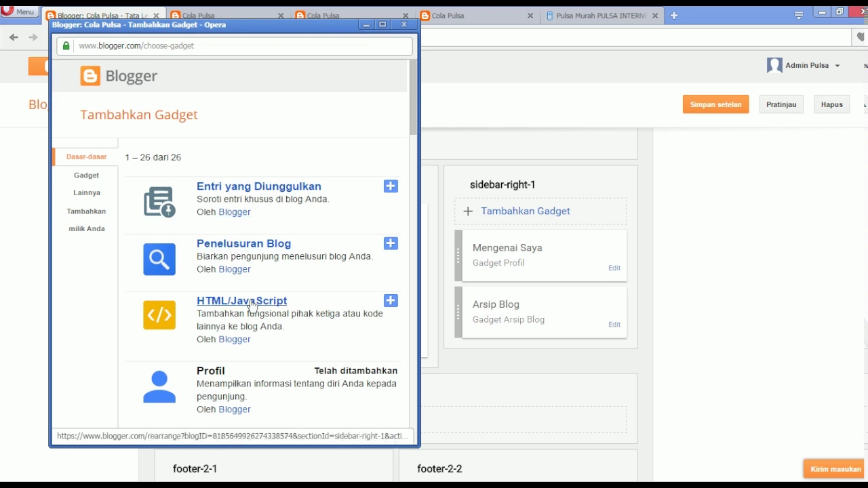This screenshot has width=868, height=488.
Task: Click the Admin Pulsa avatar icon
Action: coord(774,65)
